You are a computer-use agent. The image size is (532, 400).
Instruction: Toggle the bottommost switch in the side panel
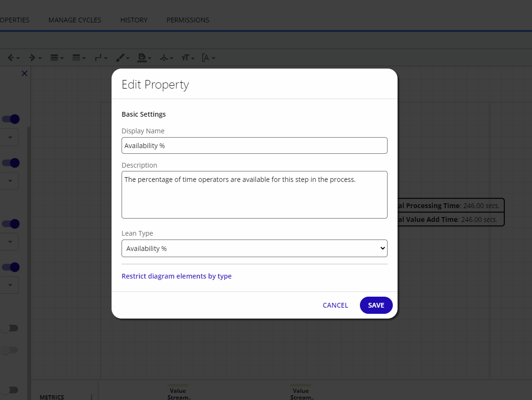(10, 390)
